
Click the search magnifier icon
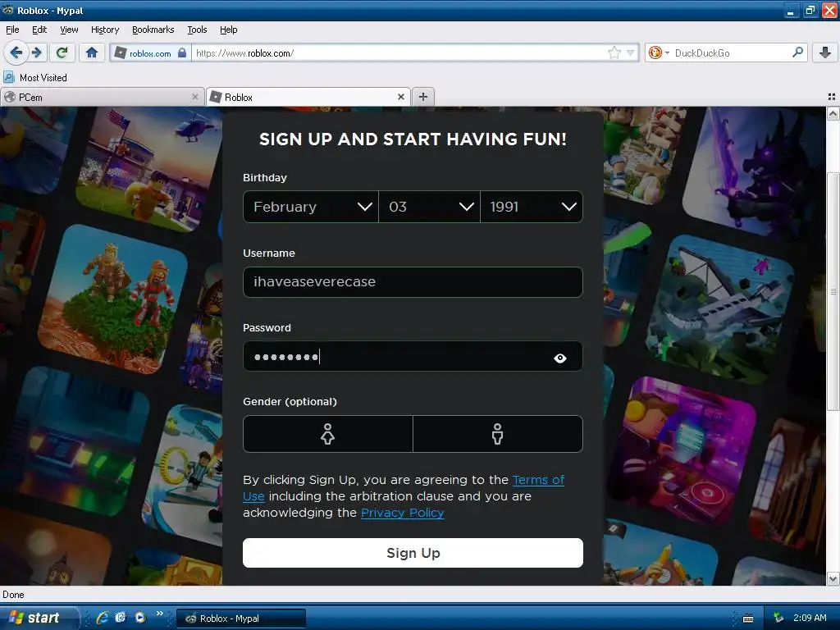tap(797, 52)
